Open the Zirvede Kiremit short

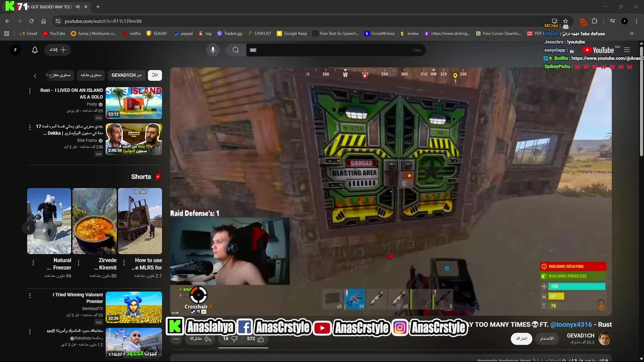(x=95, y=221)
